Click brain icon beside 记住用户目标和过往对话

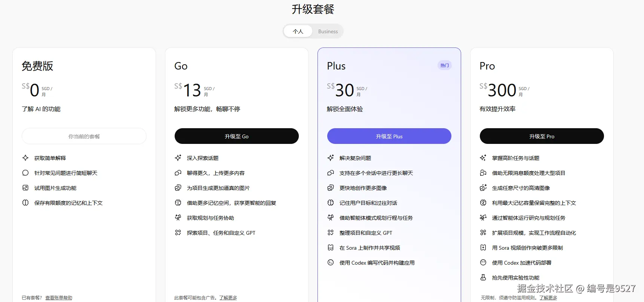click(x=331, y=203)
